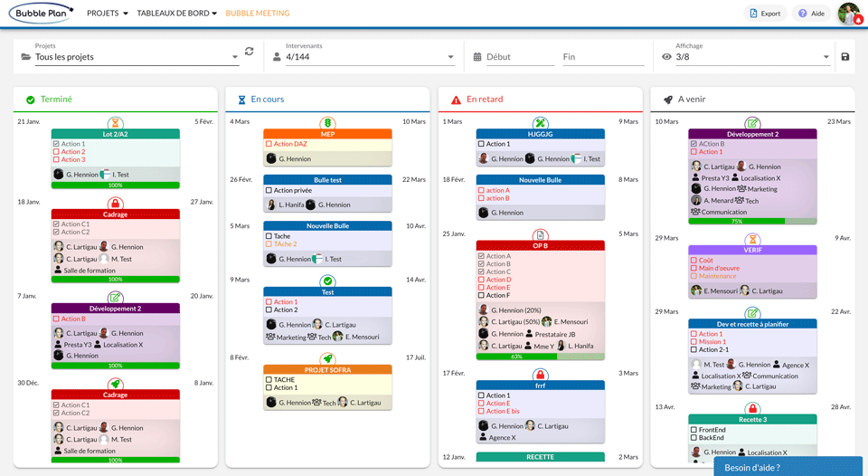Image resolution: width=868 pixels, height=476 pixels.
Task: Click Maintenance in VERIF bubble
Action: click(717, 276)
